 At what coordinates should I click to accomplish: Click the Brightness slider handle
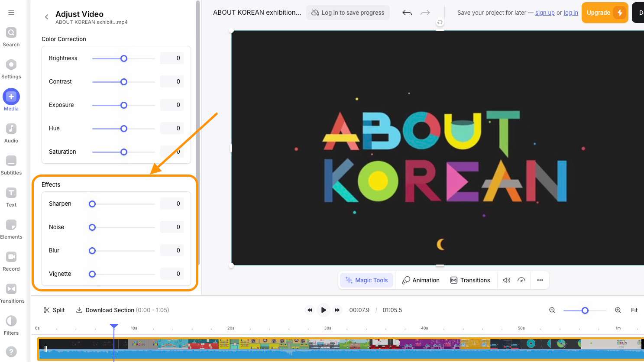[x=124, y=58]
